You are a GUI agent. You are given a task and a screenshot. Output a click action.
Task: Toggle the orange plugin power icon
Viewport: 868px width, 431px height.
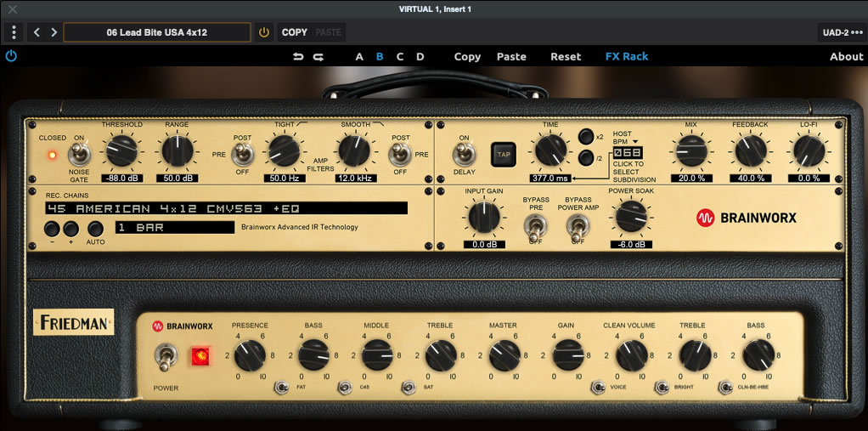tap(264, 32)
